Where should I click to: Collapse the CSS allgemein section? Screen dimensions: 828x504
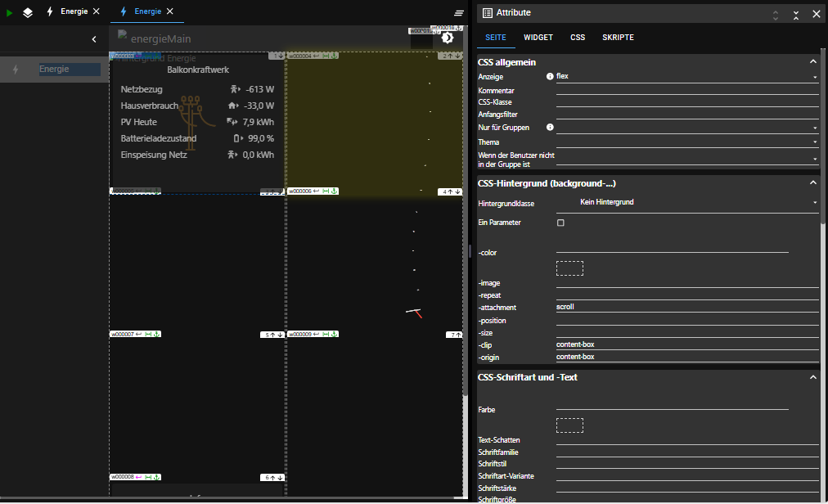pos(812,62)
